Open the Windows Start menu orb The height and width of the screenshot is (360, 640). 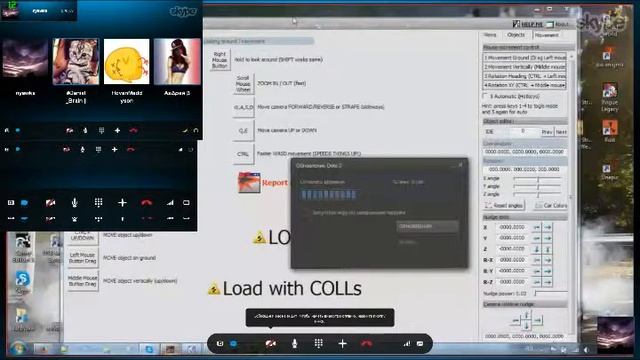17,349
